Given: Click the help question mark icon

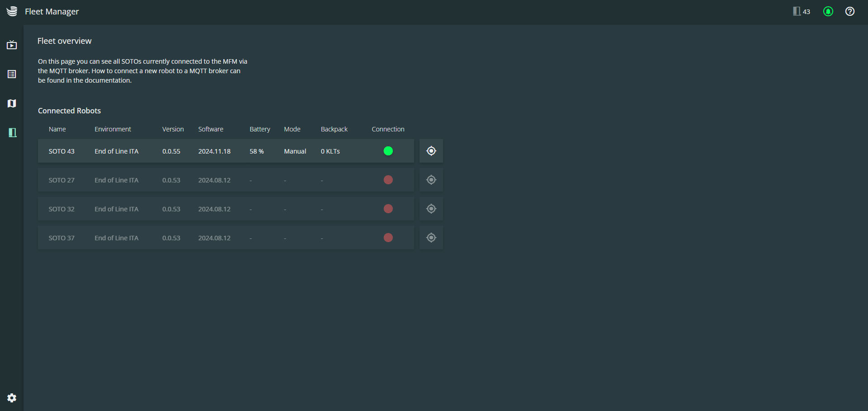Looking at the screenshot, I should 850,11.
